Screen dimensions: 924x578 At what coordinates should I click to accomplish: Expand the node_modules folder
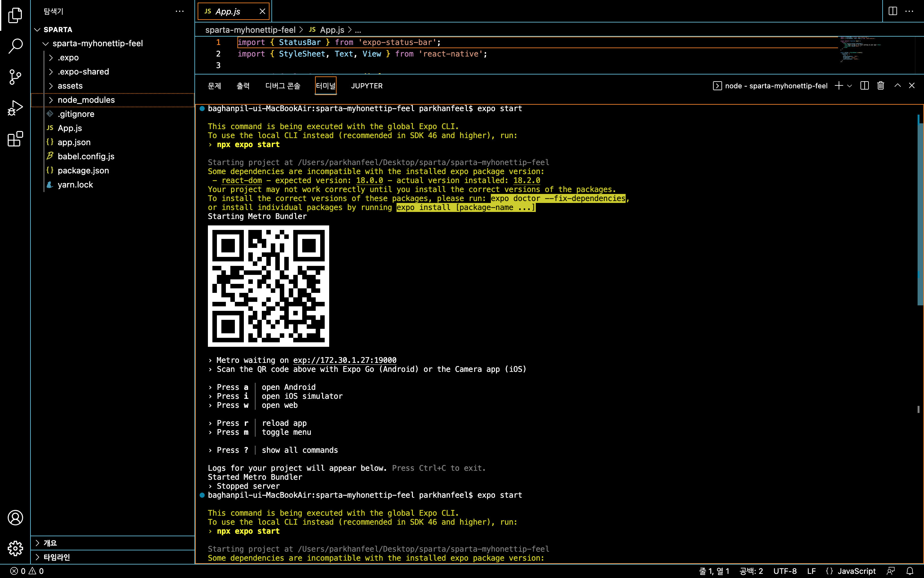(51, 100)
